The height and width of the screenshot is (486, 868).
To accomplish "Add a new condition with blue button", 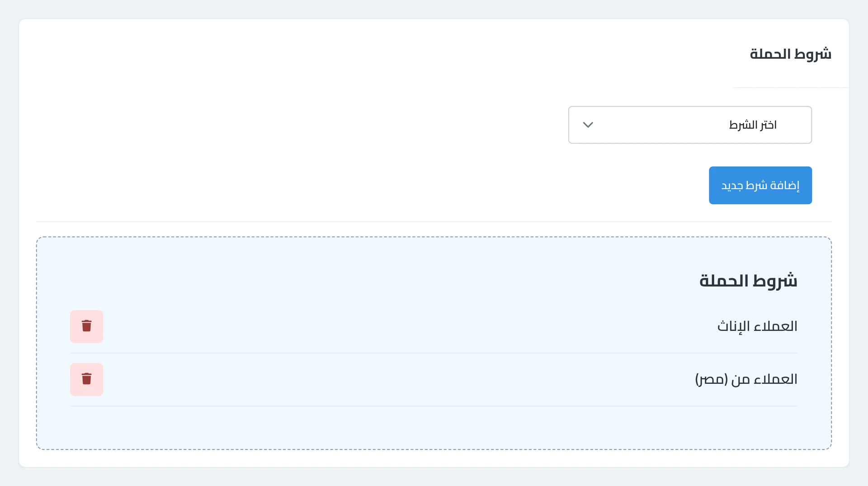I will (760, 185).
